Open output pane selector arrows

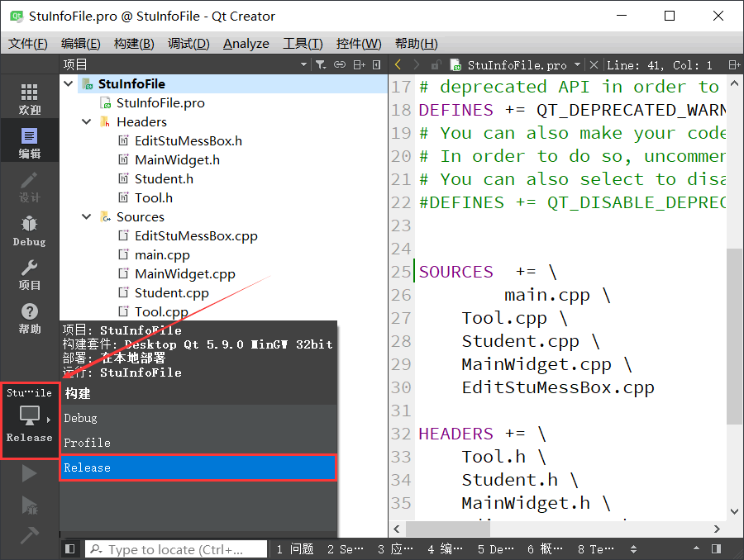pyautogui.click(x=633, y=549)
